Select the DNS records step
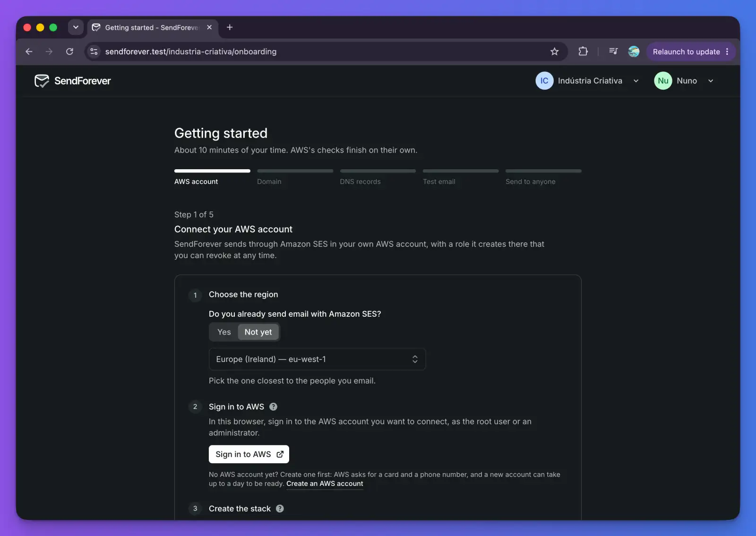This screenshot has width=756, height=536. (360, 182)
